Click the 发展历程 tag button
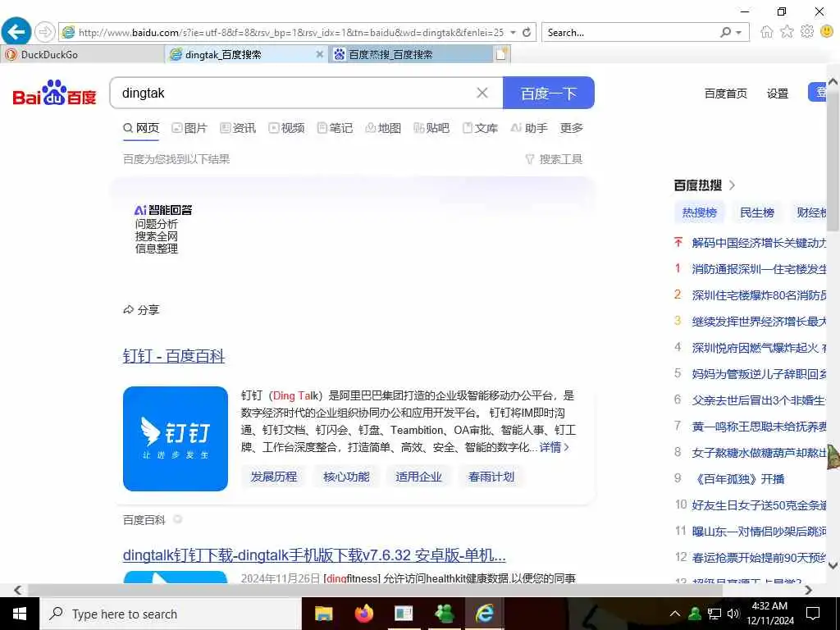This screenshot has width=840, height=630. [x=274, y=477]
